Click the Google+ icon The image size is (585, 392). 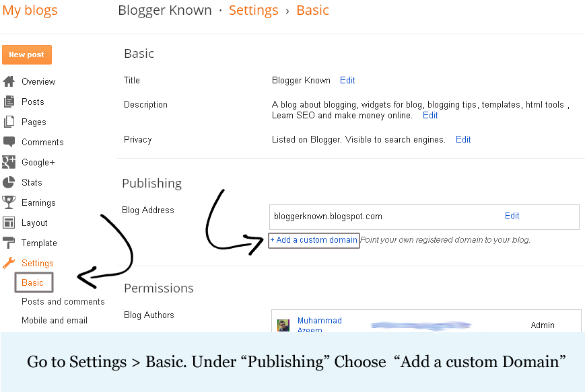(x=9, y=162)
